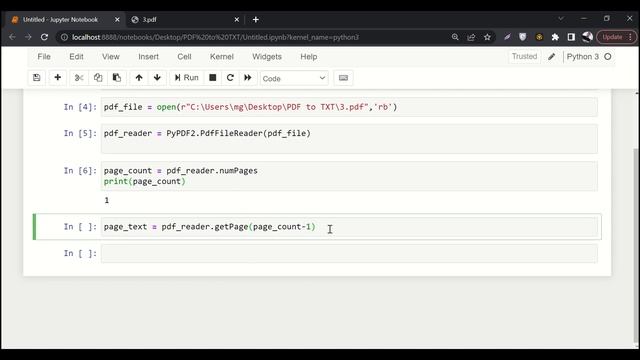Open the Help menu
Viewport: 640px width, 360px height.
(309, 57)
